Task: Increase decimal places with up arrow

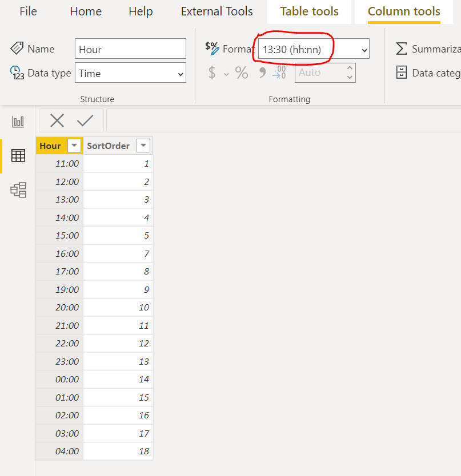Action: pyautogui.click(x=350, y=68)
